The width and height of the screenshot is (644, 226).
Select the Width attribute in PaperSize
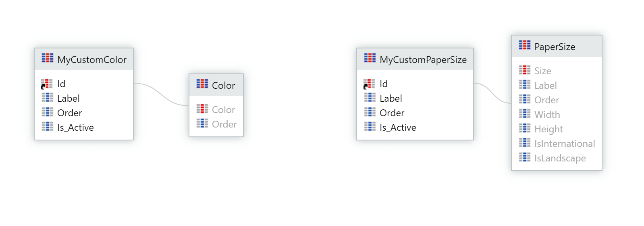click(x=557, y=115)
